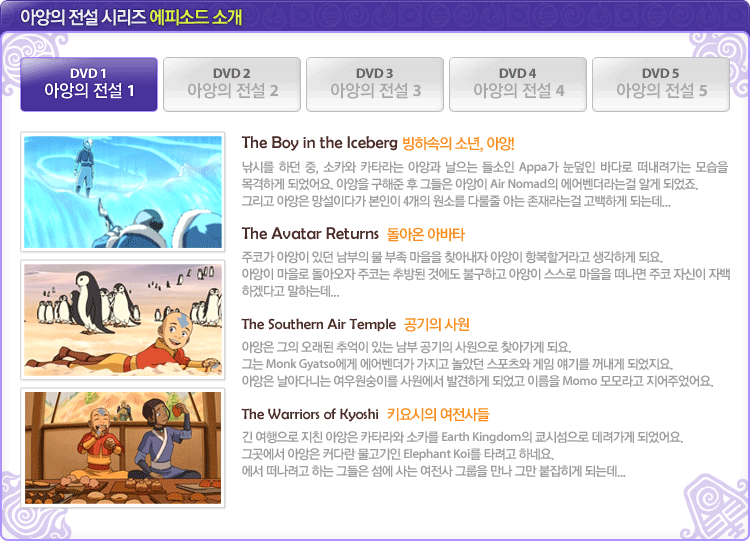Image resolution: width=750 pixels, height=546 pixels.
Task: Click the line mentioning Monk Gyatso
Action: click(x=457, y=364)
